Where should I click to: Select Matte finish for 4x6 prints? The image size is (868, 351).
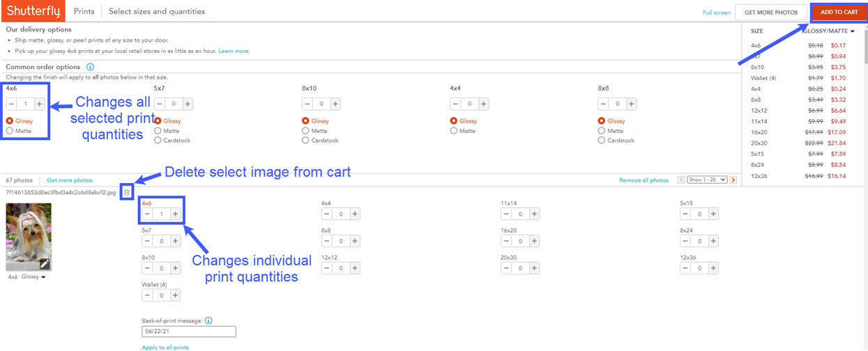click(x=10, y=131)
